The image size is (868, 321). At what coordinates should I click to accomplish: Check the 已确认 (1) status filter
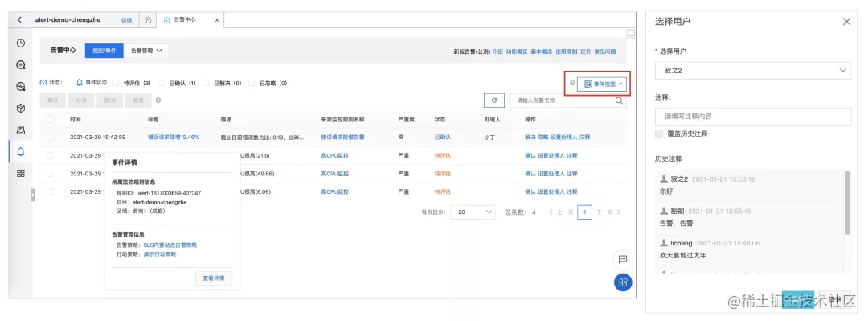pyautogui.click(x=161, y=83)
